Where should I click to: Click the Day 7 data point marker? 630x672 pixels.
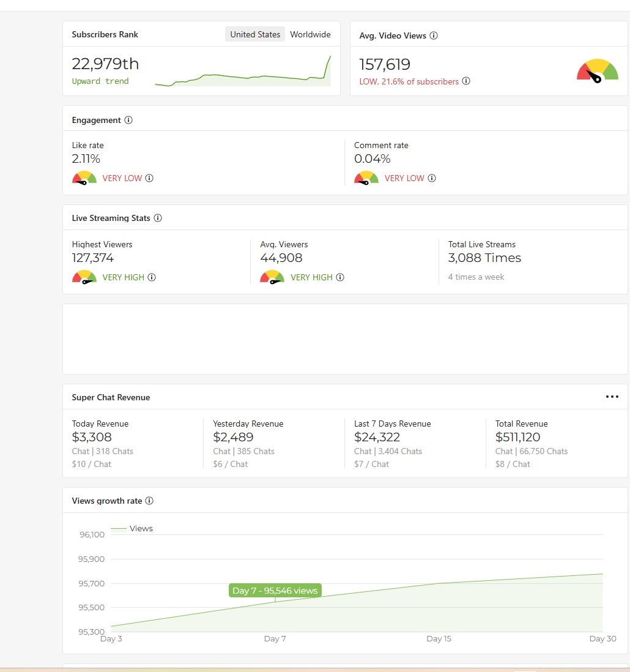(275, 600)
